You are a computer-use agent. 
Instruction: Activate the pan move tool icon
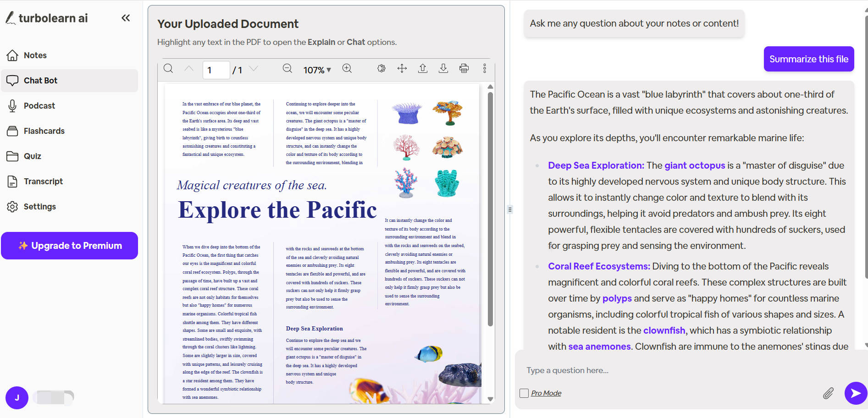[x=402, y=69]
